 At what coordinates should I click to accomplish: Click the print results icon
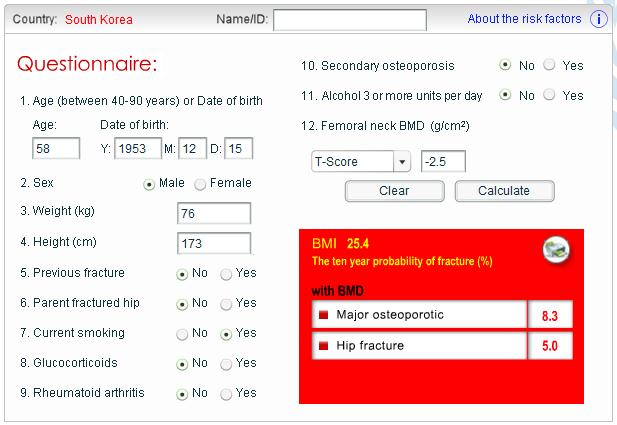pyautogui.click(x=556, y=250)
